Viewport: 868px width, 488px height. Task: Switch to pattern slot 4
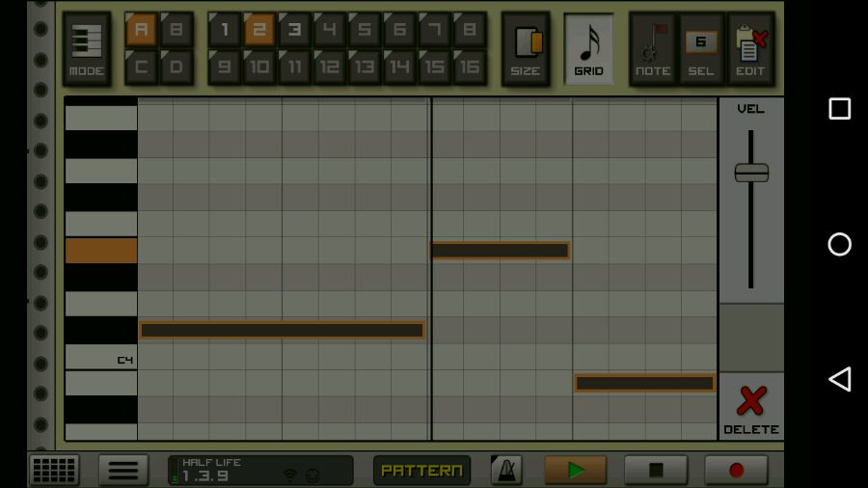coord(330,30)
